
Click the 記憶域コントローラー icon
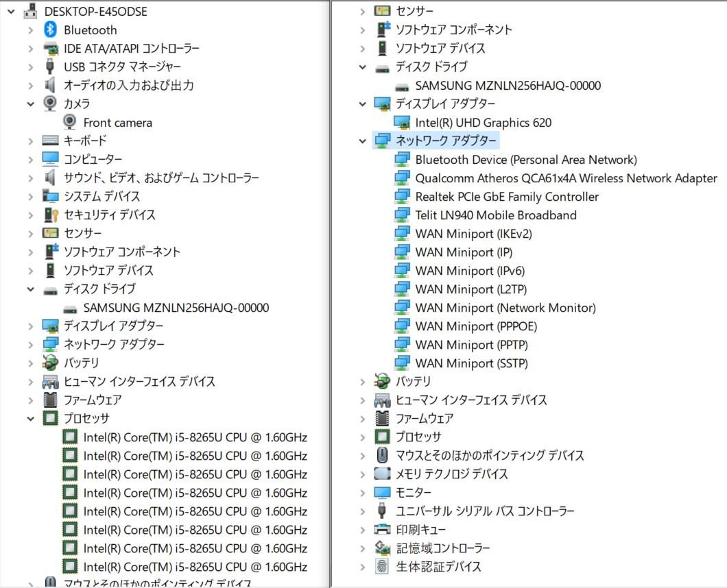click(x=382, y=548)
